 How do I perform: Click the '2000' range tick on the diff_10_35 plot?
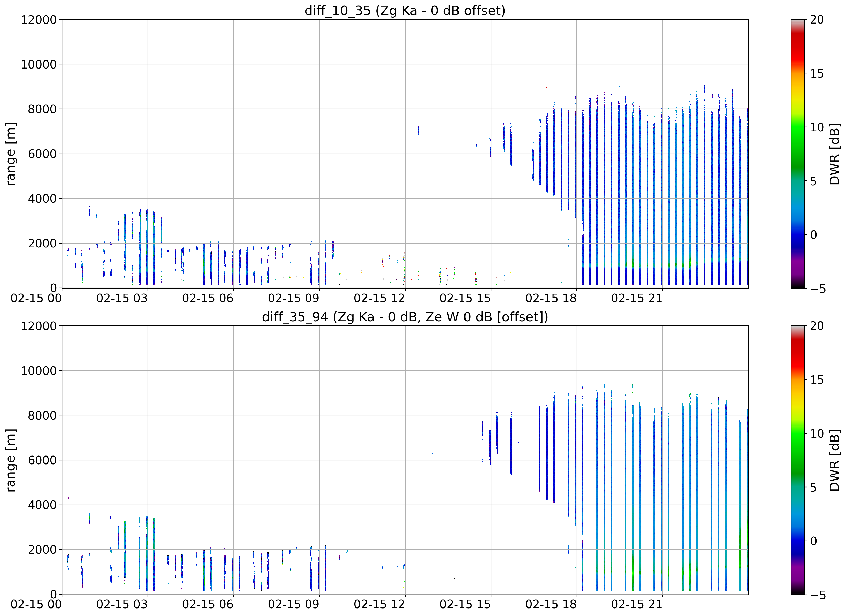[42, 244]
